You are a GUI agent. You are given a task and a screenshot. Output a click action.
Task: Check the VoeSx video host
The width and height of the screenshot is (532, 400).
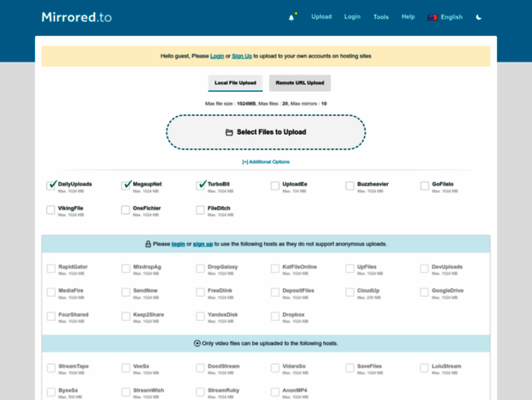pos(126,368)
